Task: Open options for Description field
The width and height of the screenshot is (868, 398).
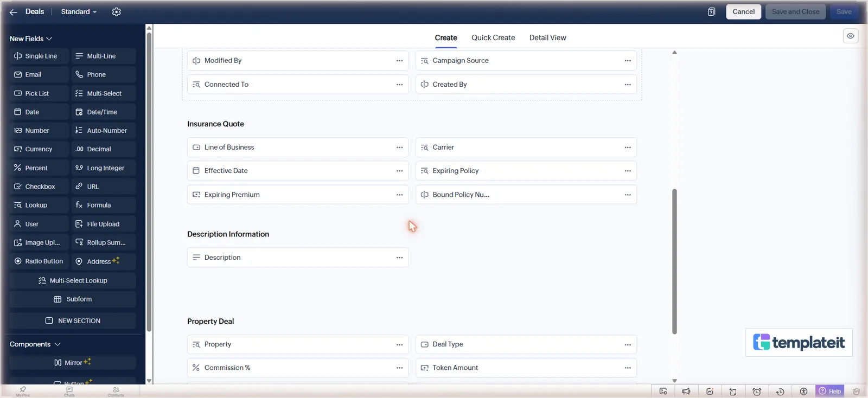Action: tap(399, 258)
